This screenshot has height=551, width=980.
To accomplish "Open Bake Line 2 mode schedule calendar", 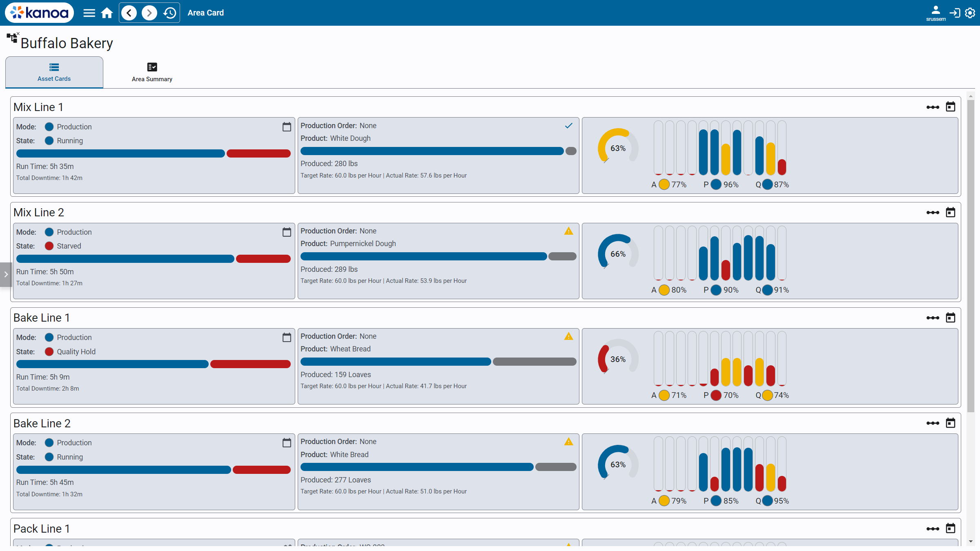I will 287,443.
